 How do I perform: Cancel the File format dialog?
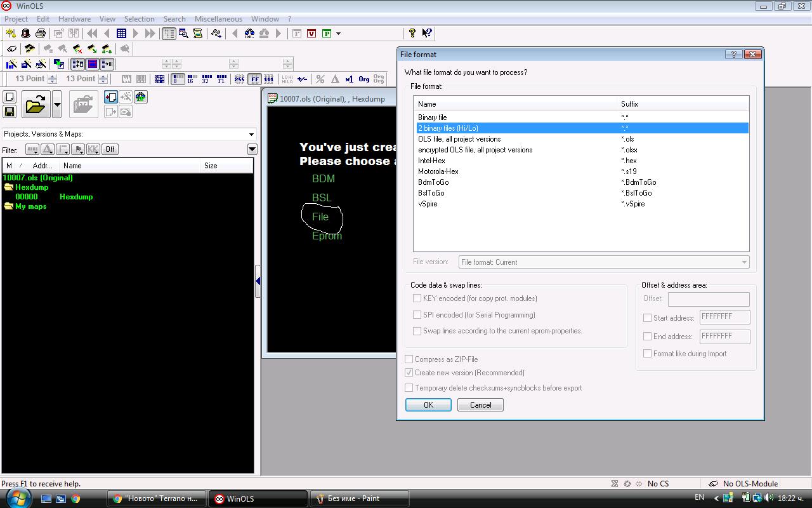click(480, 405)
